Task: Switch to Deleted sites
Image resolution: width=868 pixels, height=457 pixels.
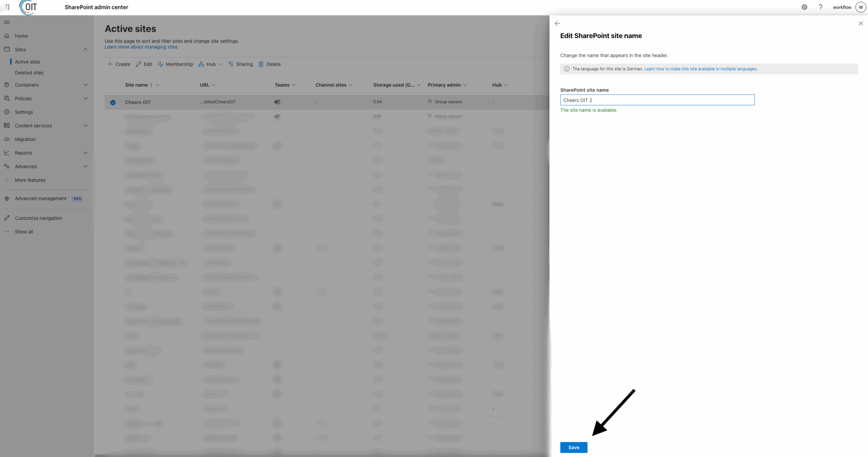Action: [x=29, y=72]
